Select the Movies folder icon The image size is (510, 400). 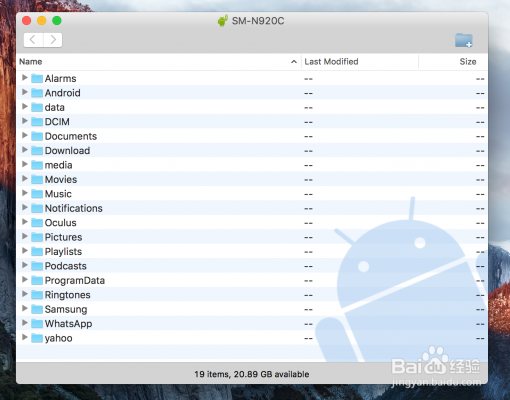[37, 179]
